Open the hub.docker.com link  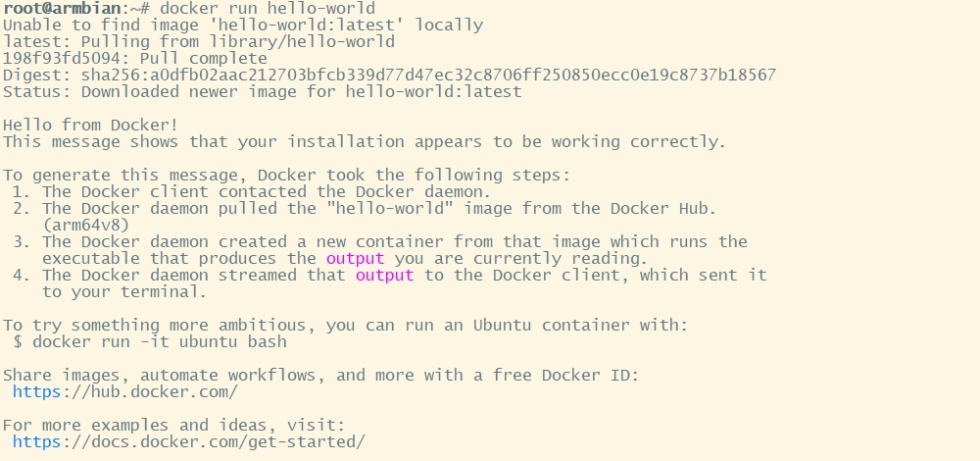124,391
